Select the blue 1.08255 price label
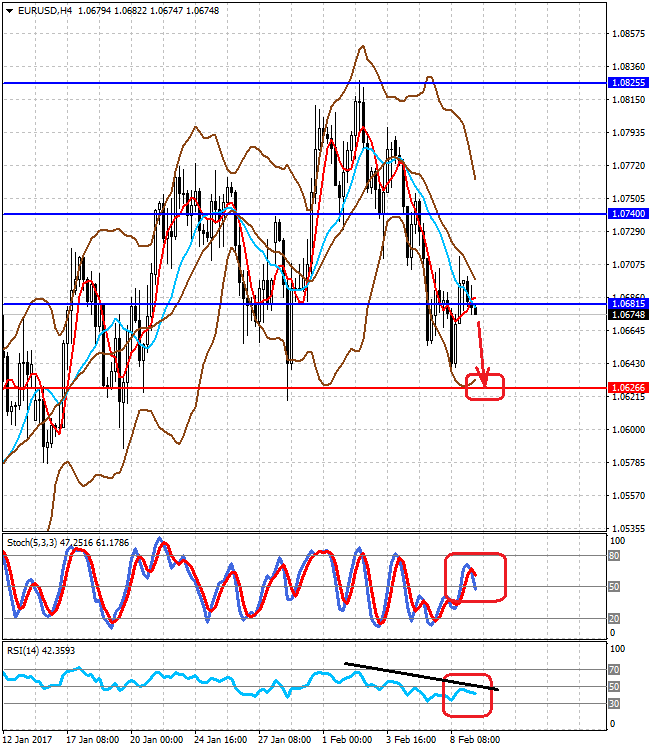649x751 pixels. 628,83
